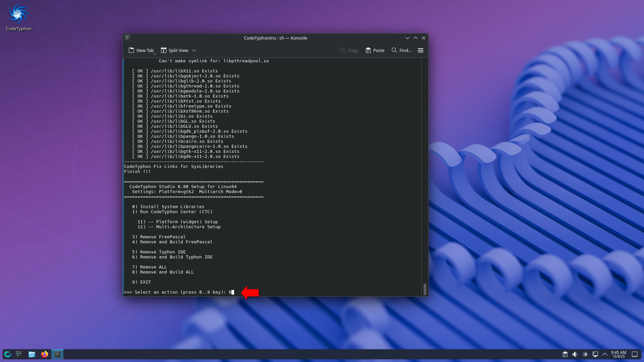Click the New Tab button in Konsole
The width and height of the screenshot is (644, 362).
(141, 50)
